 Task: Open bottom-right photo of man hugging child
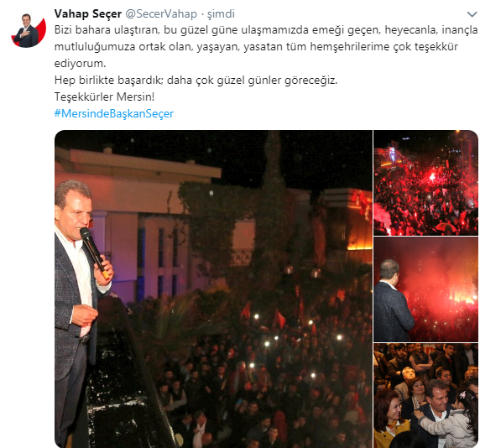425,395
